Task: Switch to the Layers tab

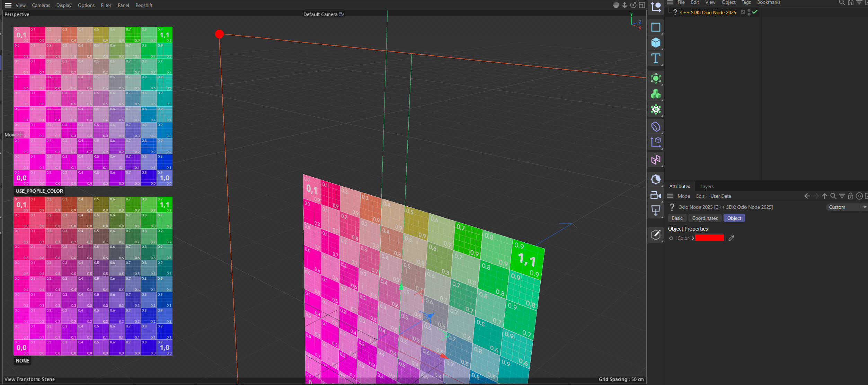Action: [707, 186]
